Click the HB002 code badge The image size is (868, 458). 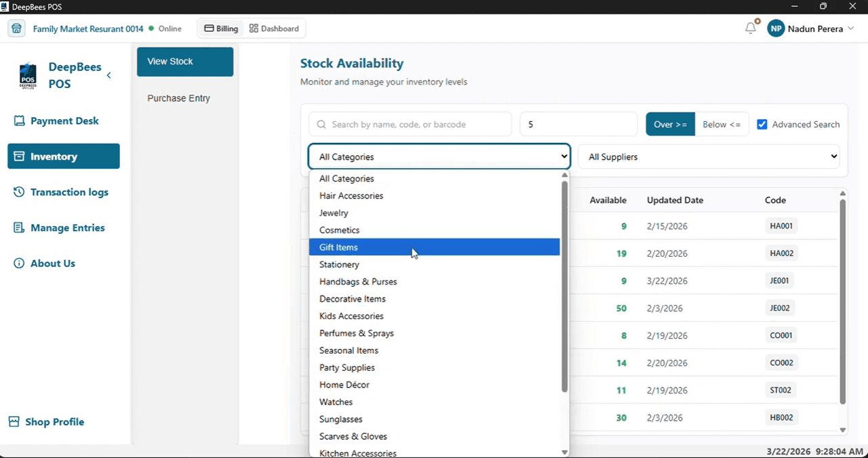click(781, 417)
